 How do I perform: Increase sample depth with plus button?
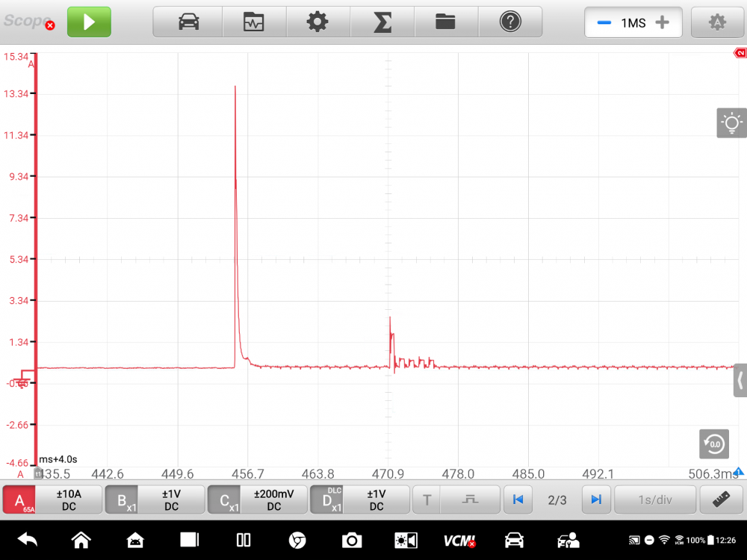(x=662, y=22)
